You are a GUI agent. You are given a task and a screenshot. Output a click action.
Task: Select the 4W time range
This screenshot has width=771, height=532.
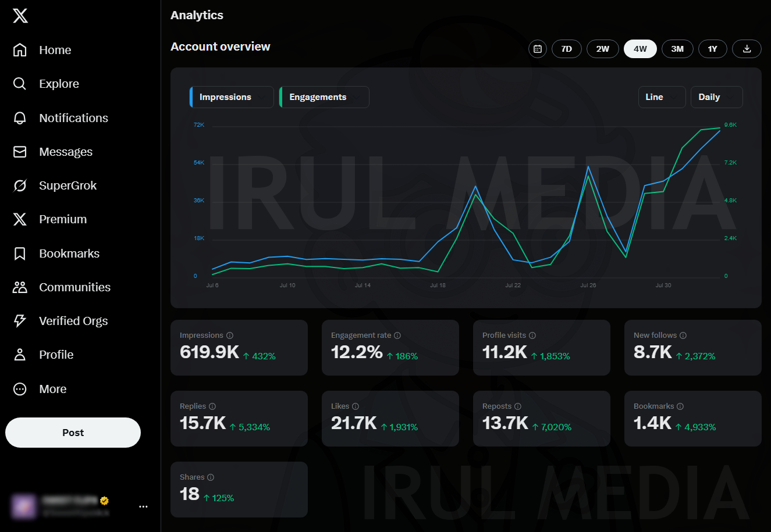click(x=640, y=49)
